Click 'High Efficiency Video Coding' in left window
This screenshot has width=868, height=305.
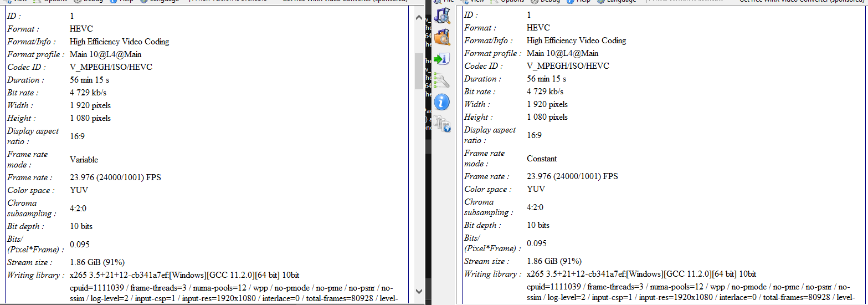(x=119, y=42)
